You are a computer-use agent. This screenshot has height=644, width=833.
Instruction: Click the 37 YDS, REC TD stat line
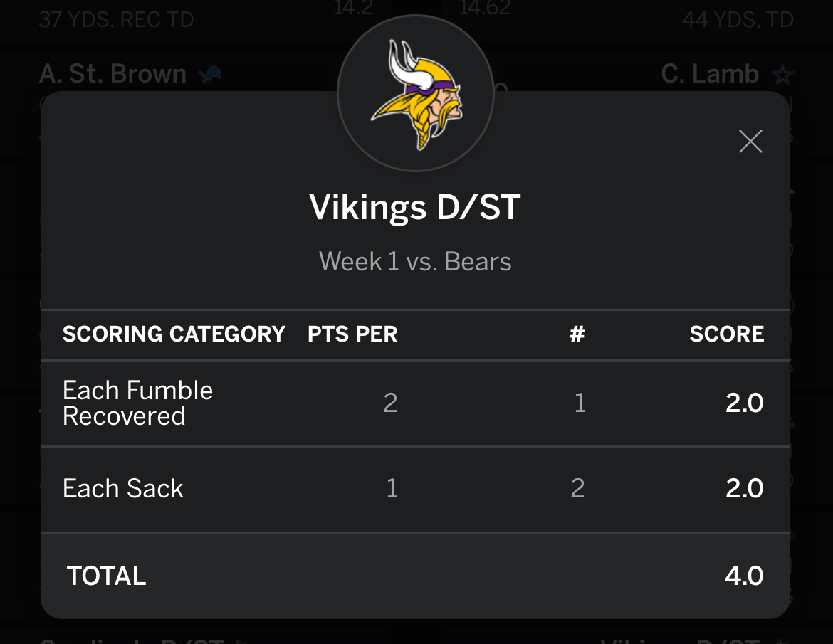(x=116, y=19)
